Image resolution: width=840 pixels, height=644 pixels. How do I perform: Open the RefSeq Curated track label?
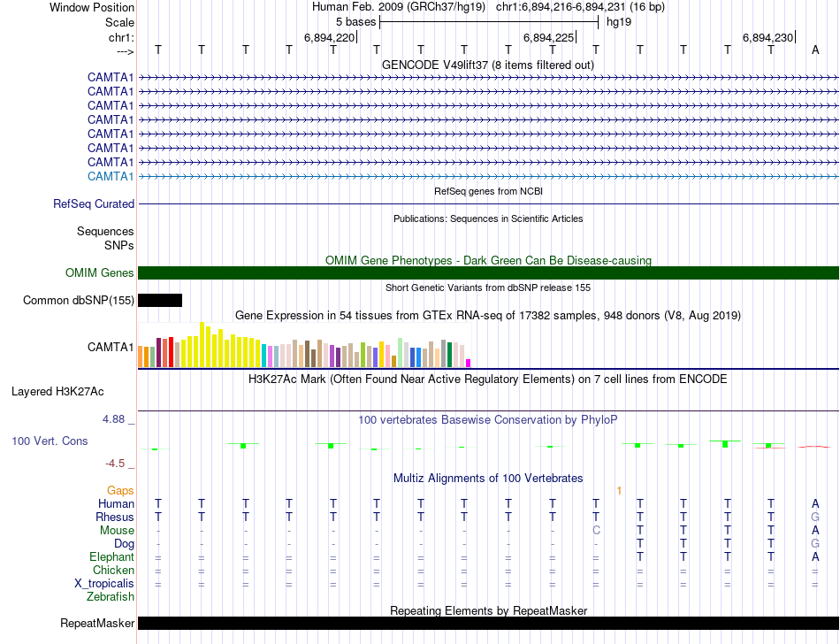[94, 204]
